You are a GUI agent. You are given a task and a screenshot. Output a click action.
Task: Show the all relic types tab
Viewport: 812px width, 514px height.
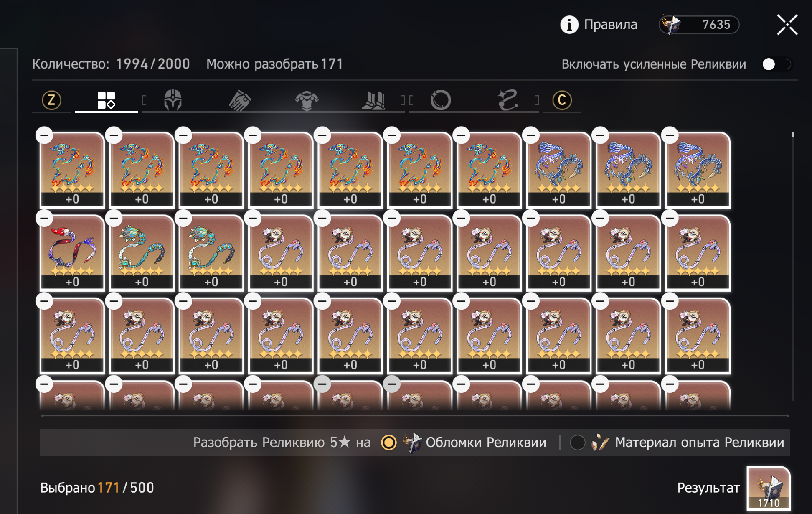click(x=106, y=100)
